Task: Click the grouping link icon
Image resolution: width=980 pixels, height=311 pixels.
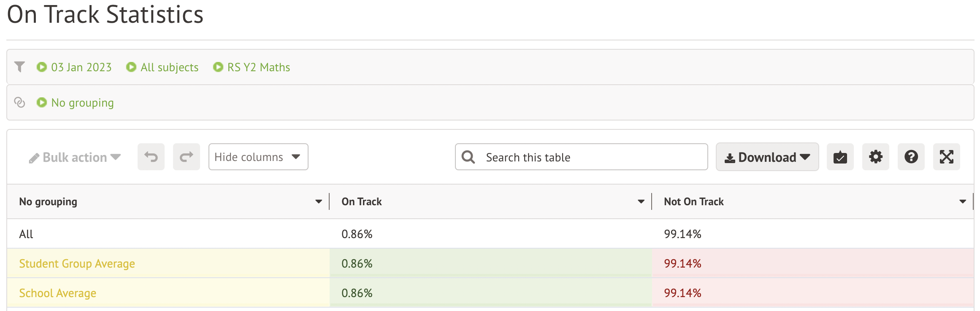Action: point(19,102)
